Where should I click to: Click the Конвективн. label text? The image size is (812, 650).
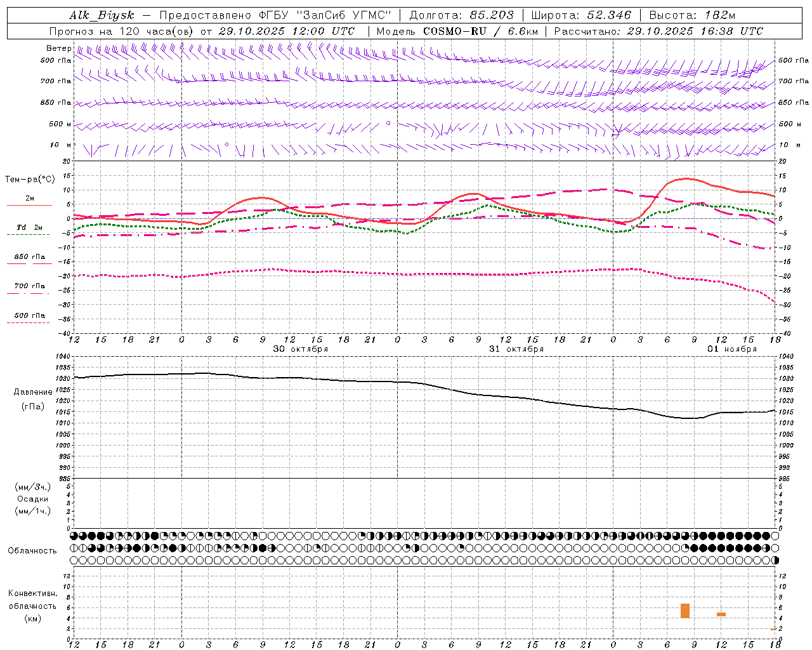pyautogui.click(x=33, y=594)
